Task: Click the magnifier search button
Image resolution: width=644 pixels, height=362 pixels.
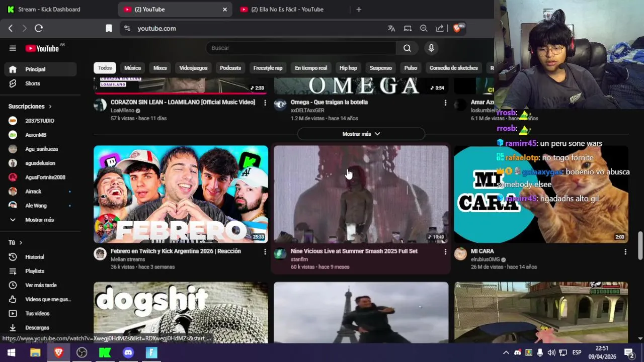Action: pyautogui.click(x=407, y=48)
